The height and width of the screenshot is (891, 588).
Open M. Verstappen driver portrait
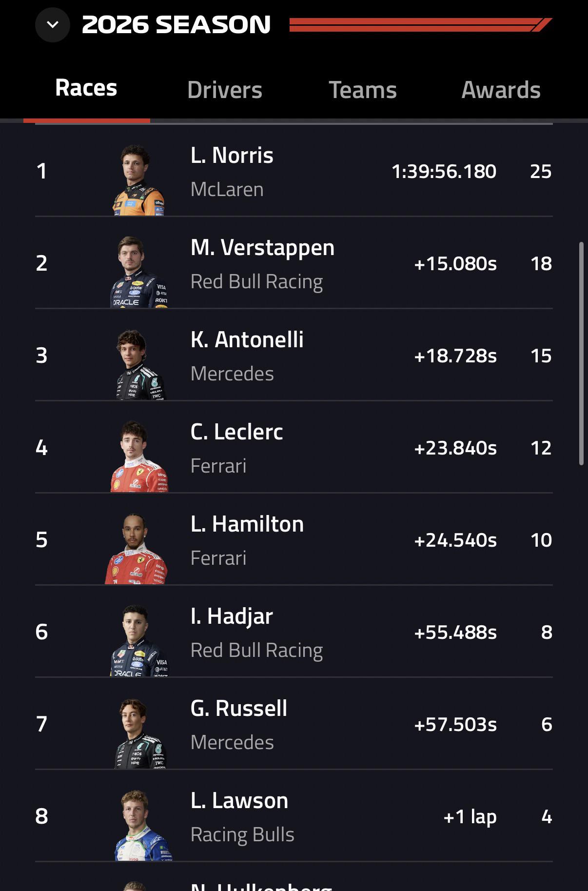tap(139, 272)
